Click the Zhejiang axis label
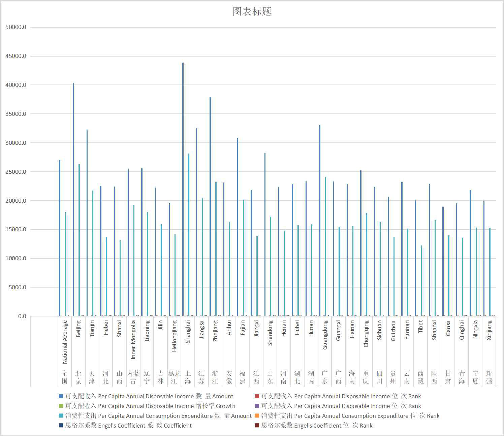The height and width of the screenshot is (436, 504). [215, 331]
